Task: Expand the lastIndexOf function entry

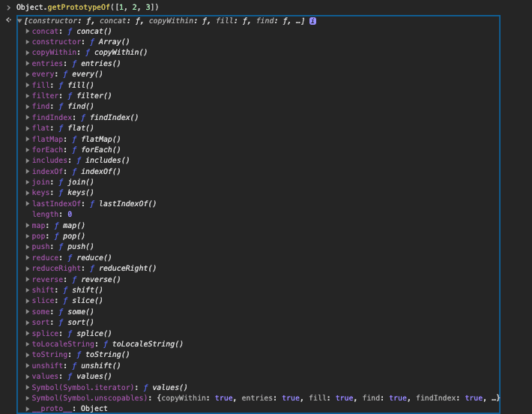Action: 28,204
